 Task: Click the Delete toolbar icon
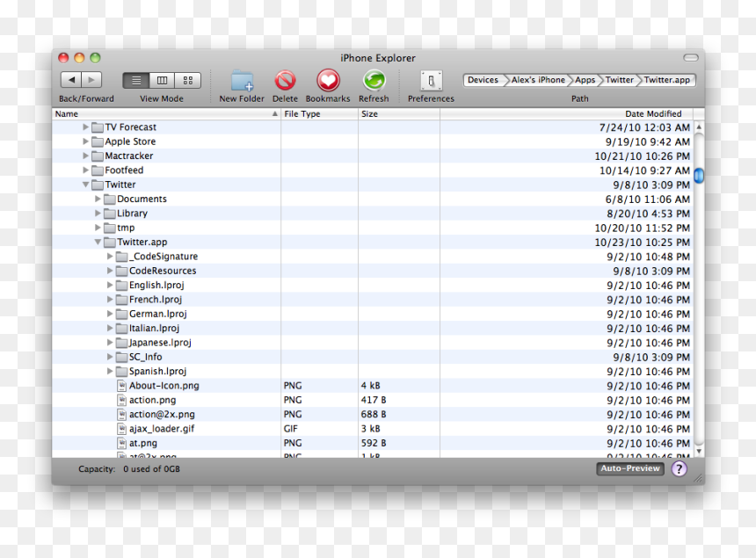tap(285, 81)
